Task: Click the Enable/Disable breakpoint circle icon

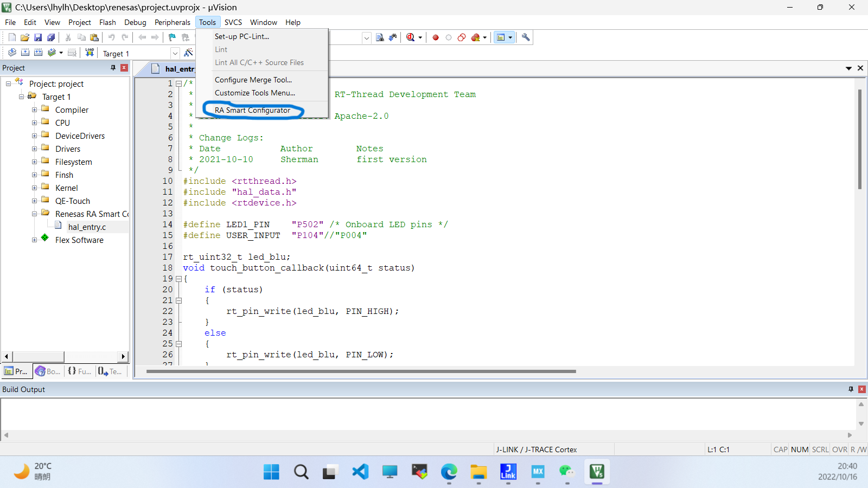Action: (x=449, y=37)
